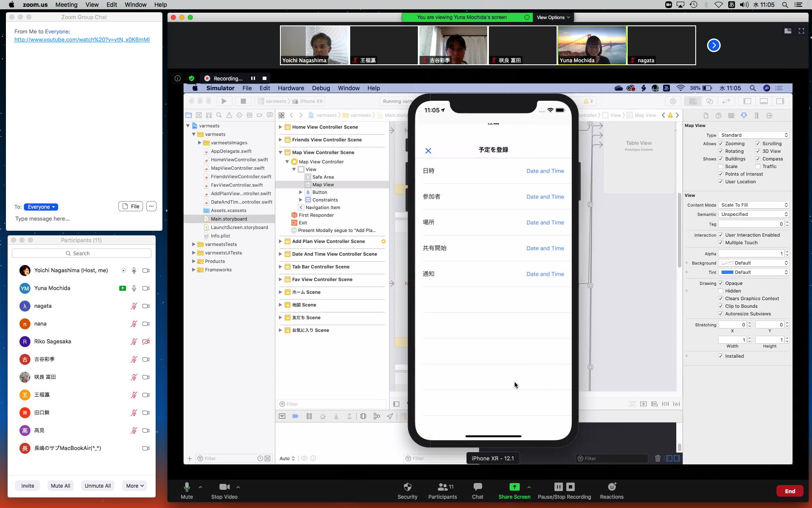The width and height of the screenshot is (812, 508).
Task: Click the Zoom Security shield icon
Action: click(x=407, y=487)
